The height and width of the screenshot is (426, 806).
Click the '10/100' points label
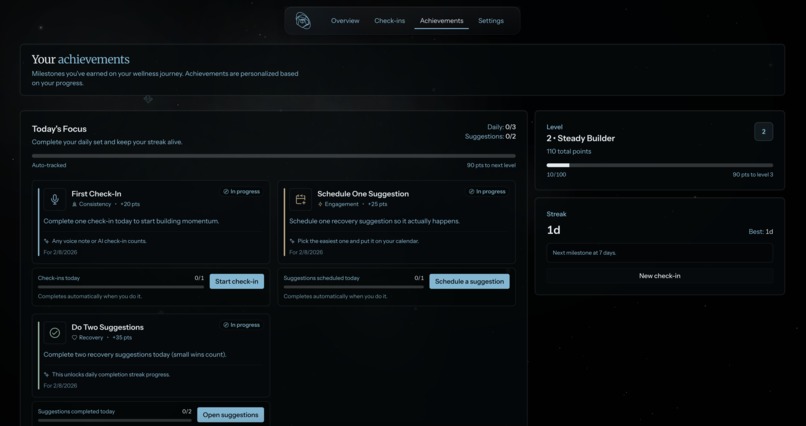pos(556,175)
